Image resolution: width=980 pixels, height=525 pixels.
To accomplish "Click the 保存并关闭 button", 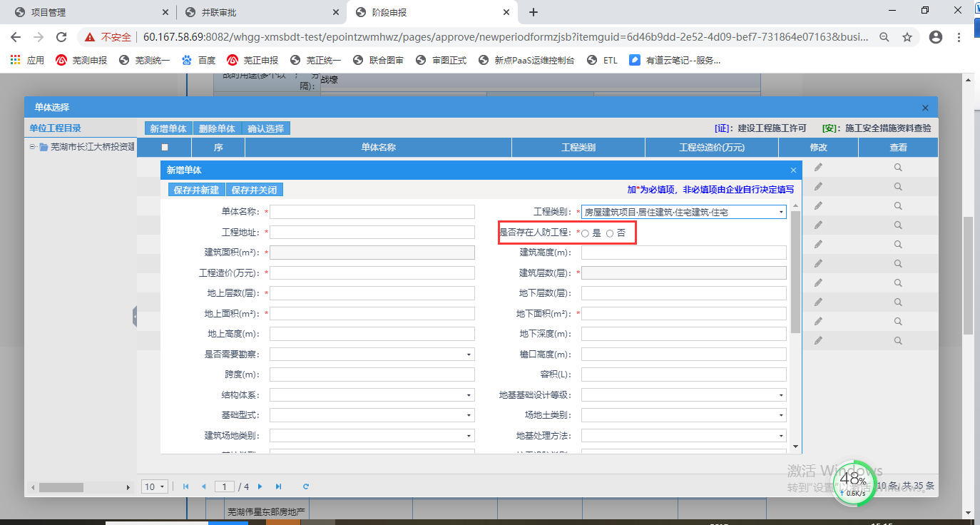I will tap(254, 190).
